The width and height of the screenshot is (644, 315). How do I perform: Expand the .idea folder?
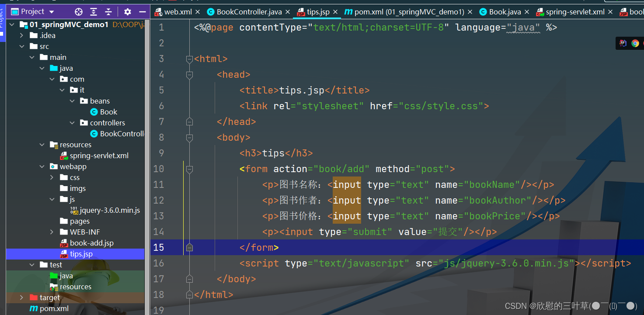pos(22,35)
